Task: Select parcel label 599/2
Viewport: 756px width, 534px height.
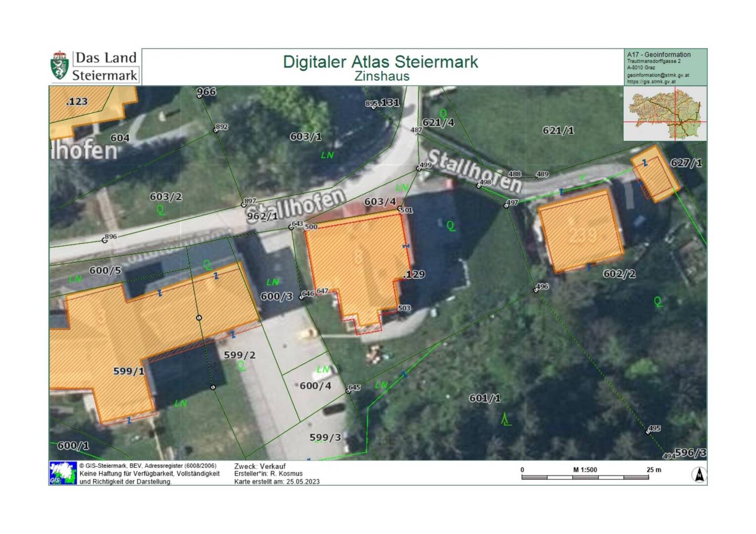Action: pyautogui.click(x=240, y=355)
